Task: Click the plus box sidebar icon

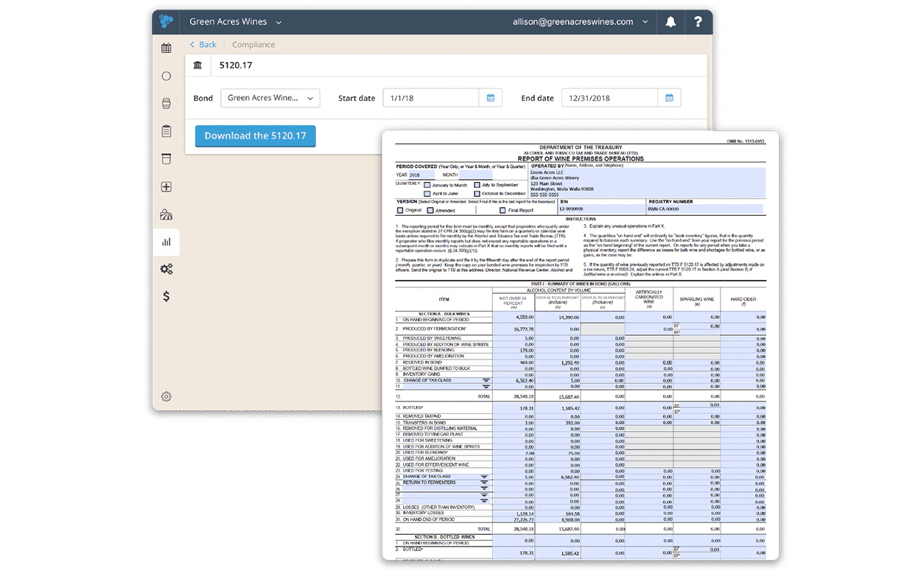Action: point(167,187)
